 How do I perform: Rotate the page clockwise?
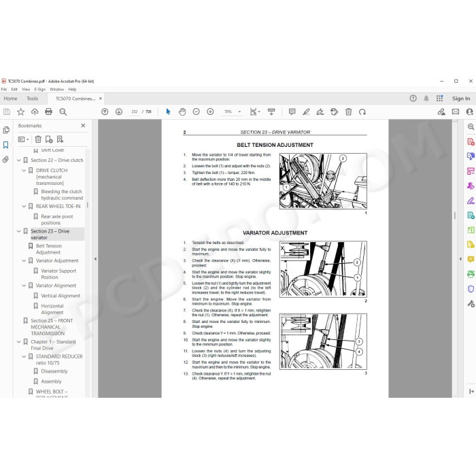[362, 112]
